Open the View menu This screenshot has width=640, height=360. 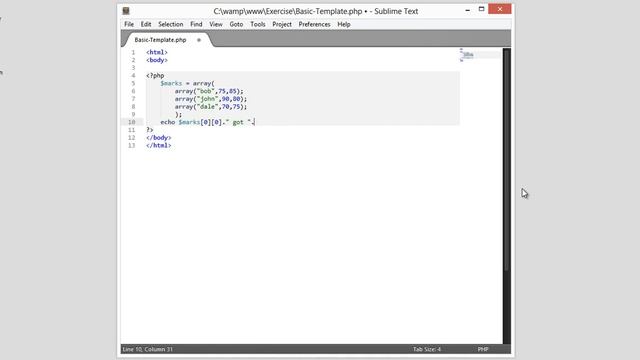click(x=216, y=24)
